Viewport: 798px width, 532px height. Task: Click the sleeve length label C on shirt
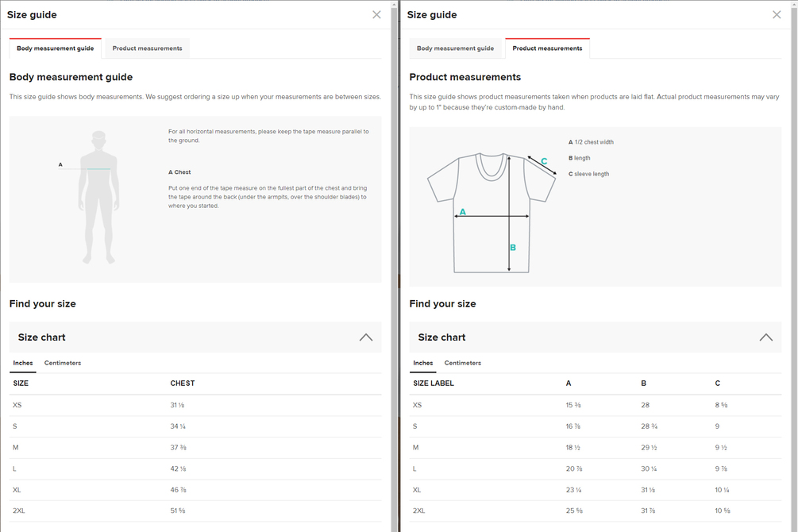[x=544, y=162]
